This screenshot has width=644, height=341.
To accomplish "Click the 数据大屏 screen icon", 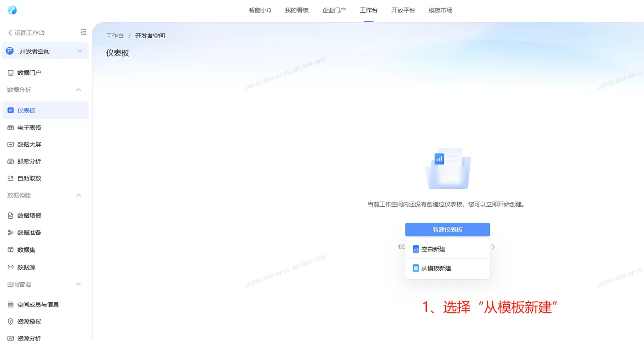I will coord(11,144).
